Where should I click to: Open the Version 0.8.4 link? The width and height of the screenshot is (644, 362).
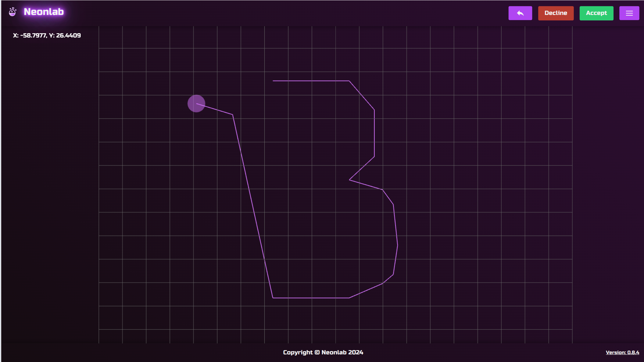click(x=622, y=352)
